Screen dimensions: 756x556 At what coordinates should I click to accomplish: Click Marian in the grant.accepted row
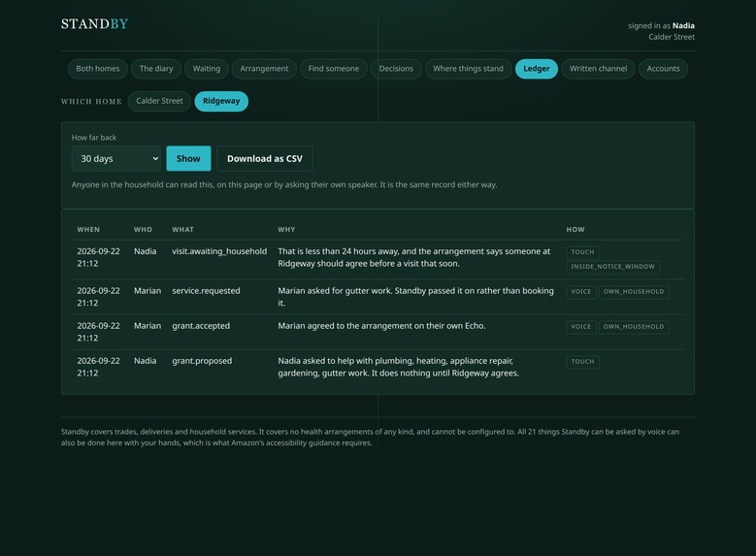tap(148, 326)
